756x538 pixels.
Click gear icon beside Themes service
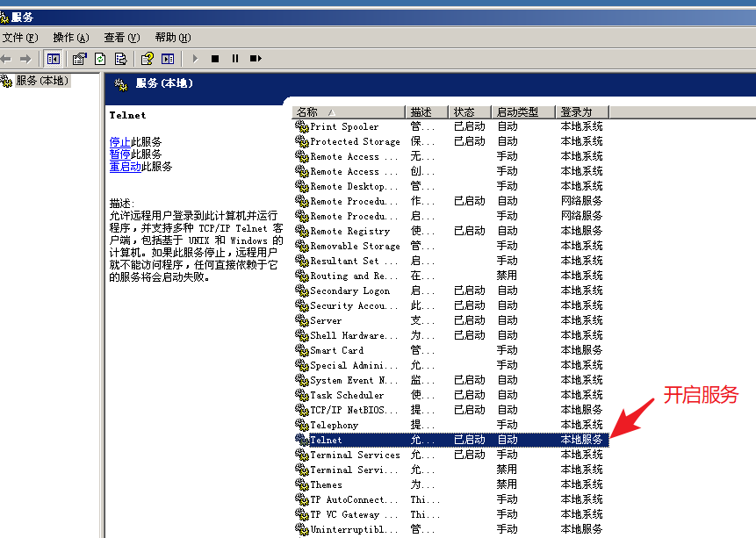[302, 485]
